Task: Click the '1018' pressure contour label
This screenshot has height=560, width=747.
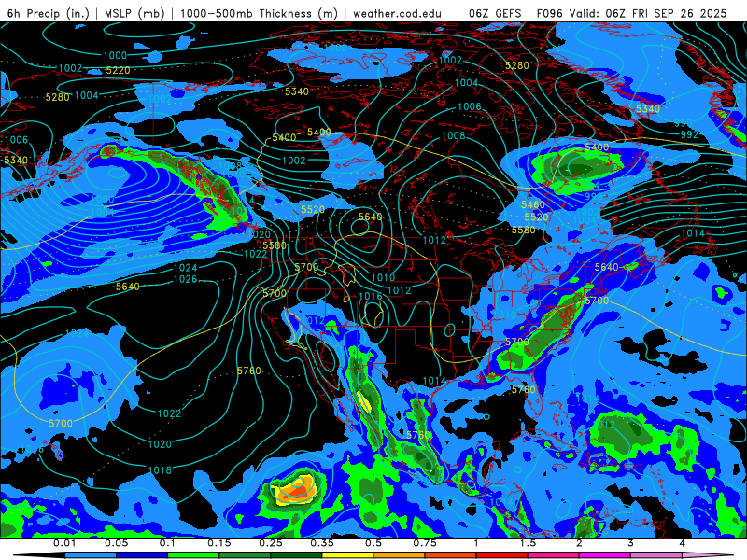Action: coord(160,470)
